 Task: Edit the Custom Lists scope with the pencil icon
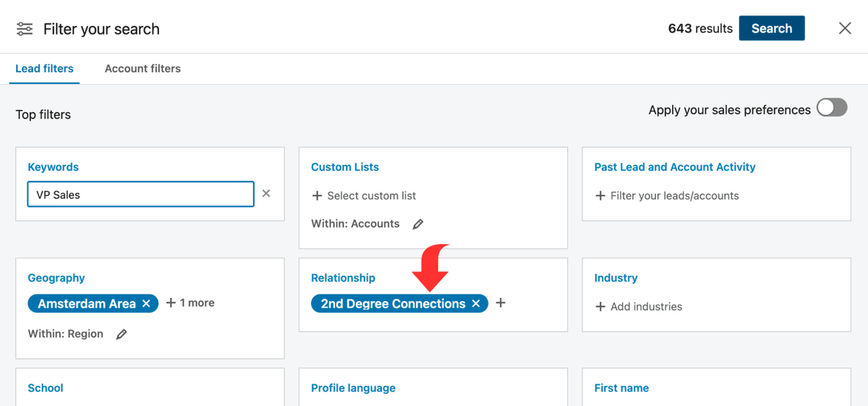coord(418,224)
